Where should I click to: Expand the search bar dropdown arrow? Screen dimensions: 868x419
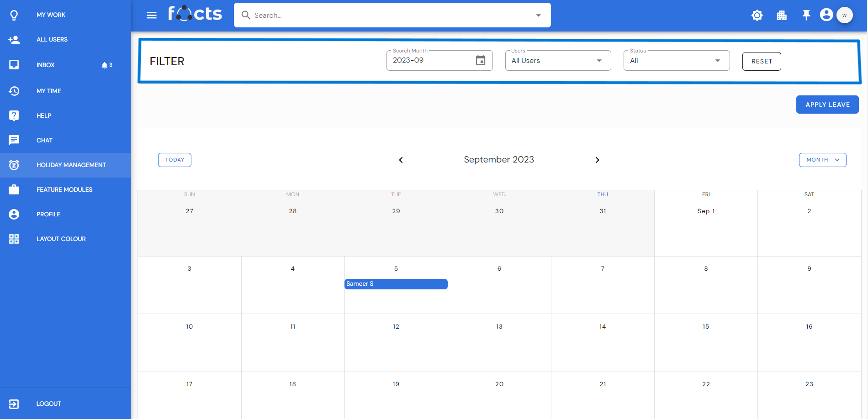[538, 16]
